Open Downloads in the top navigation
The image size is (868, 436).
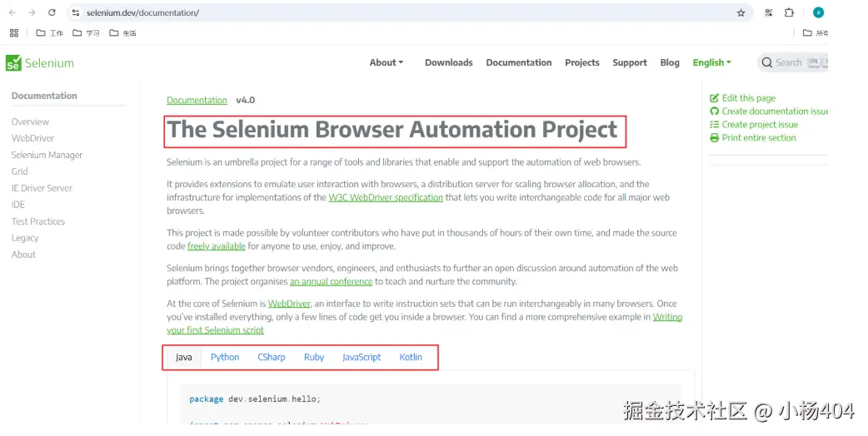pyautogui.click(x=449, y=62)
